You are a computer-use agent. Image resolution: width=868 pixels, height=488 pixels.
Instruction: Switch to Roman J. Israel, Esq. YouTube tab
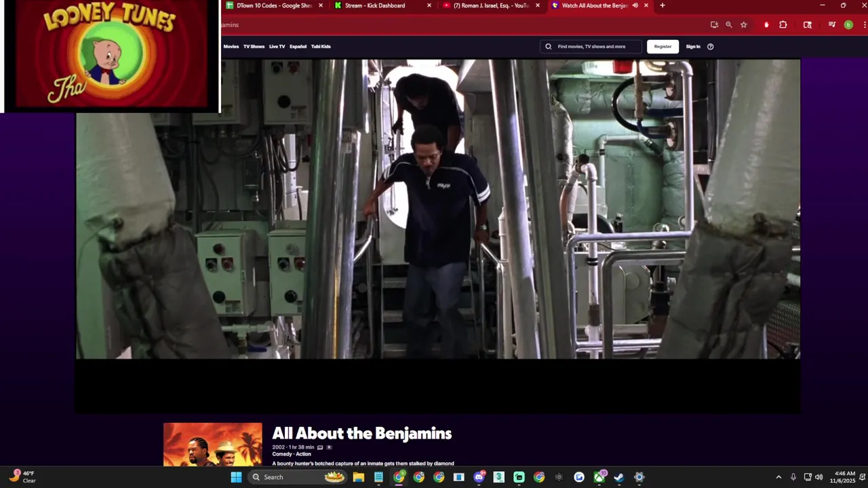492,5
